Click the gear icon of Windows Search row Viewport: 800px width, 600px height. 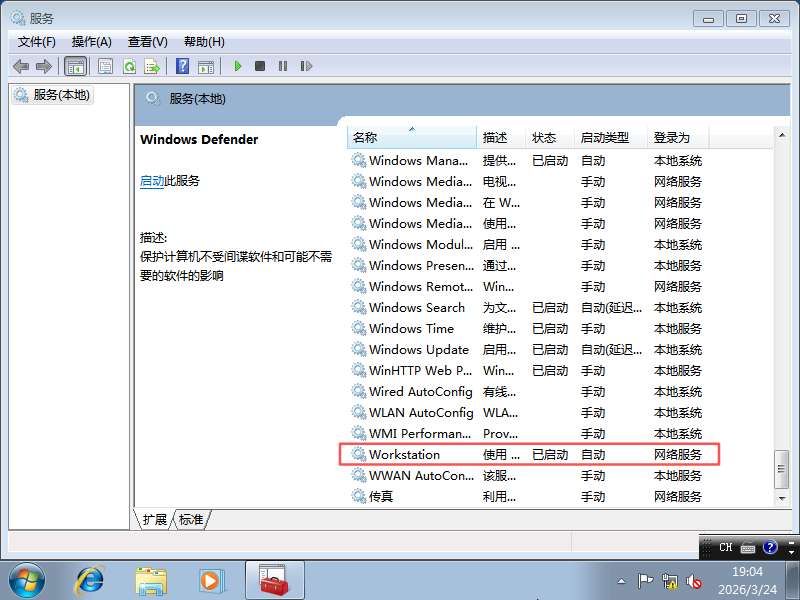coord(359,307)
